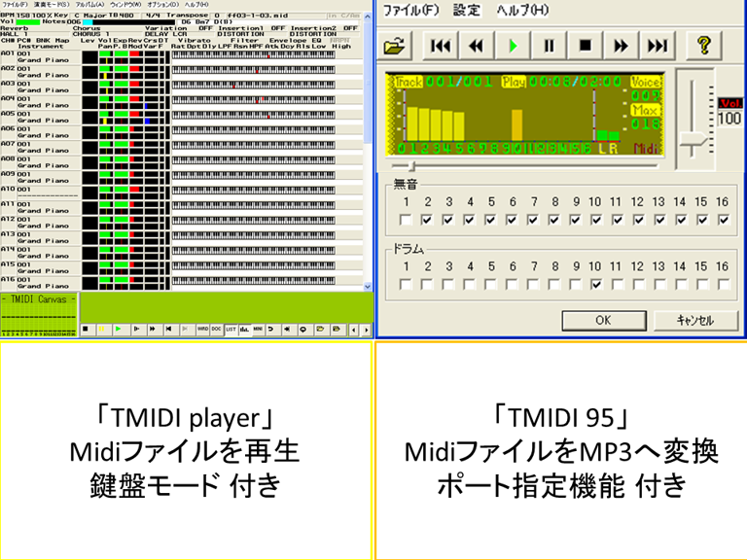Uncheck mute checkbox for channel 2

pos(427,220)
